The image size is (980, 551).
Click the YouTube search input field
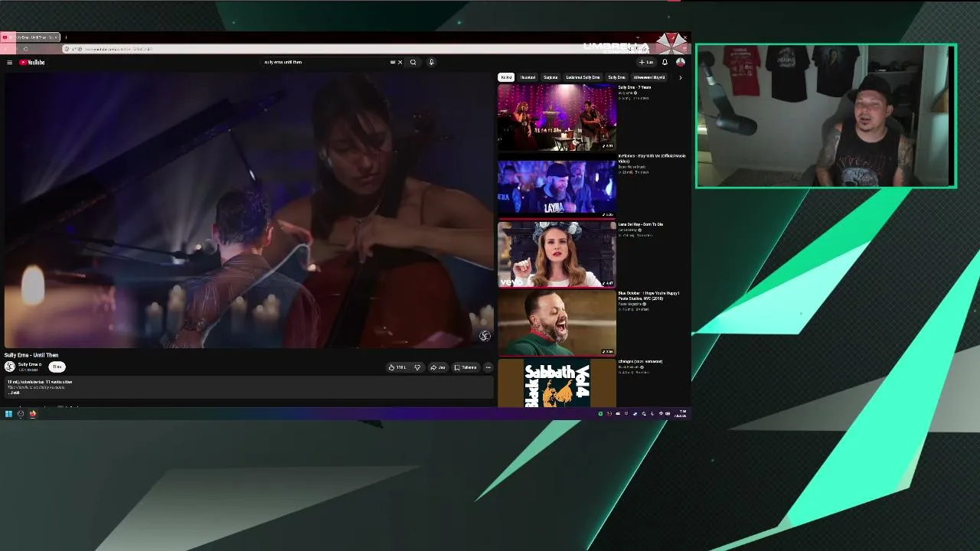(x=325, y=62)
